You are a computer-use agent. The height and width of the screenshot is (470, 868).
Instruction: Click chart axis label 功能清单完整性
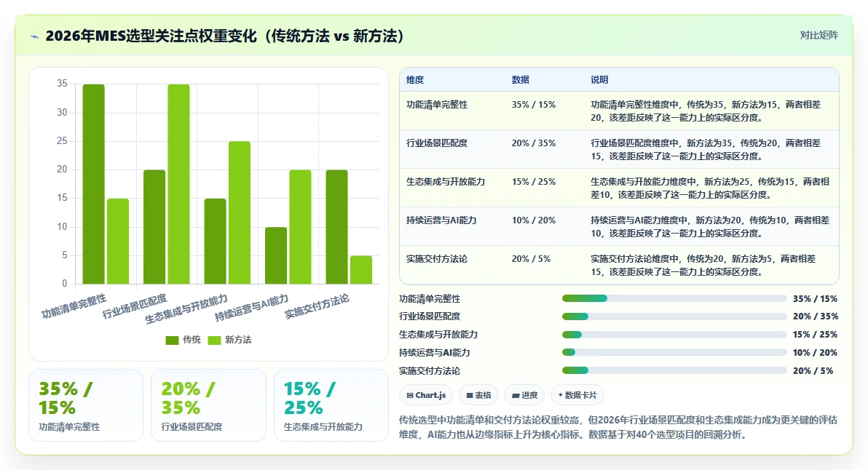pos(74,307)
